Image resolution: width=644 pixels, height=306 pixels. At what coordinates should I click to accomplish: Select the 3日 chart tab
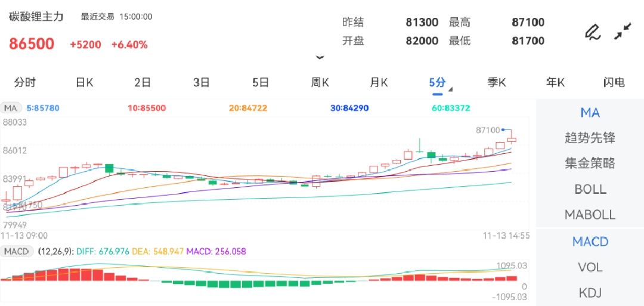click(x=202, y=82)
